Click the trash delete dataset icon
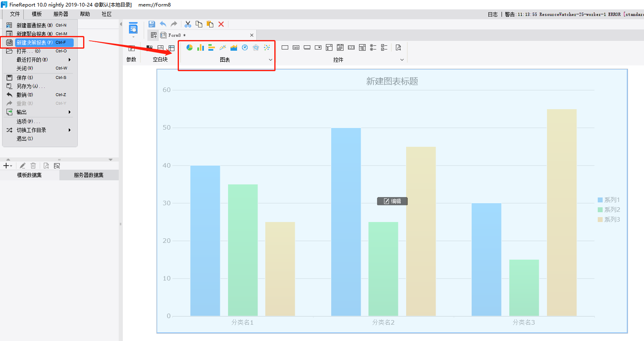This screenshot has width=644, height=341. click(x=33, y=166)
